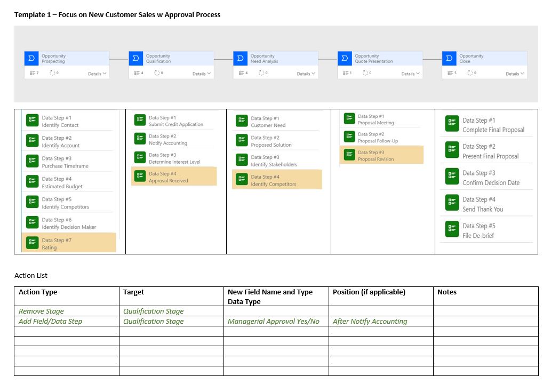Screen dimensions: 551x392
Task: Click the Customer Need data step icon
Action: [243, 119]
